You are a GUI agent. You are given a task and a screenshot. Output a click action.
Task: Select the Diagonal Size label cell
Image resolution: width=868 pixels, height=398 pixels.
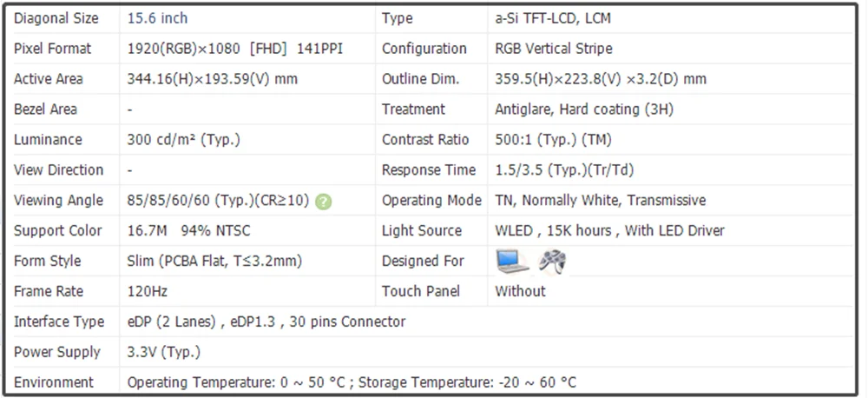[56, 18]
